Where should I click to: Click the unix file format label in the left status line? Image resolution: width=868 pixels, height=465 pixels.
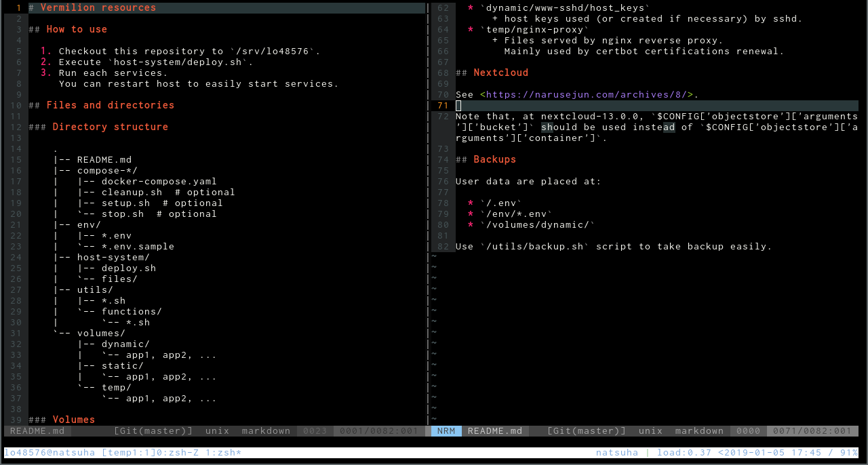pos(218,431)
